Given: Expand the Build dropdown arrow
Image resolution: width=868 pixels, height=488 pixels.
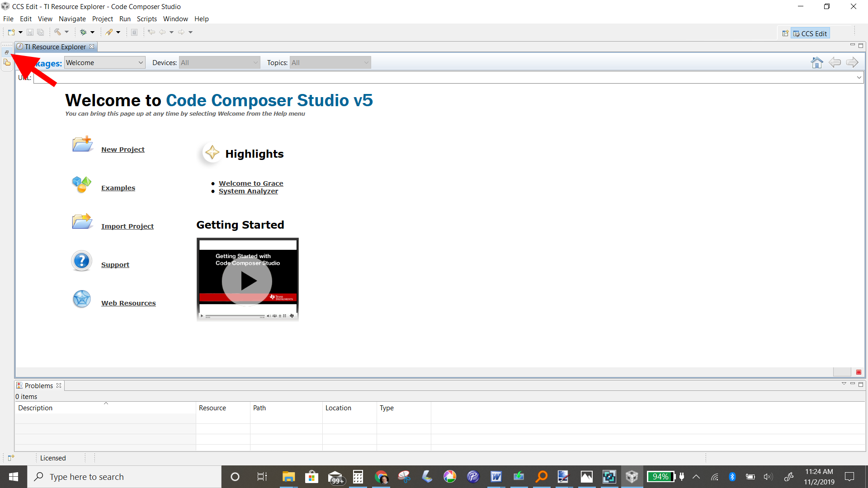Looking at the screenshot, I should click(66, 32).
